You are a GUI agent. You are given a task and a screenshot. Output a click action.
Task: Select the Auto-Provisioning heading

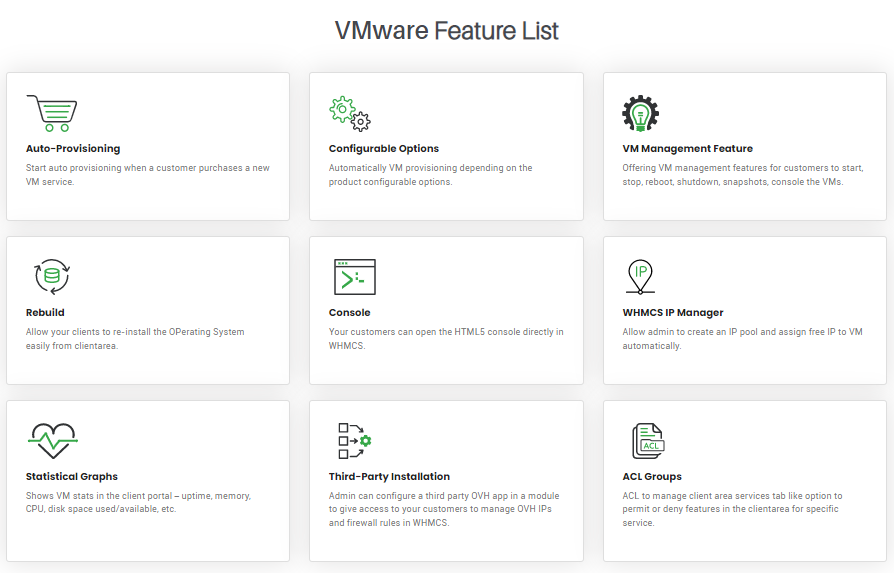pos(73,148)
